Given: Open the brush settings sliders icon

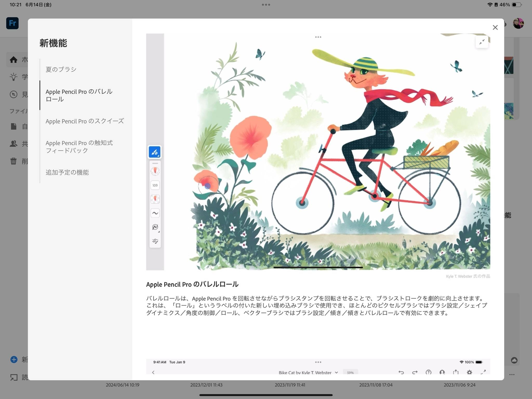Looking at the screenshot, I should coord(155,241).
